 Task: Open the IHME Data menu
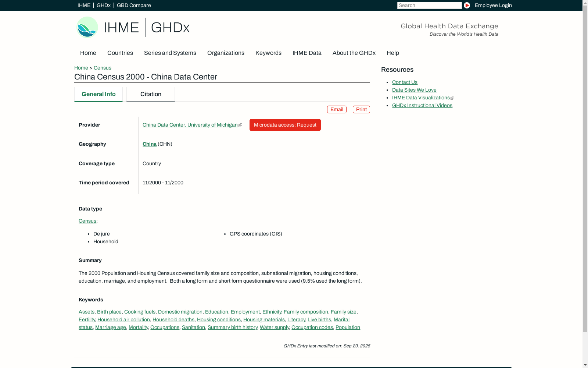307,53
